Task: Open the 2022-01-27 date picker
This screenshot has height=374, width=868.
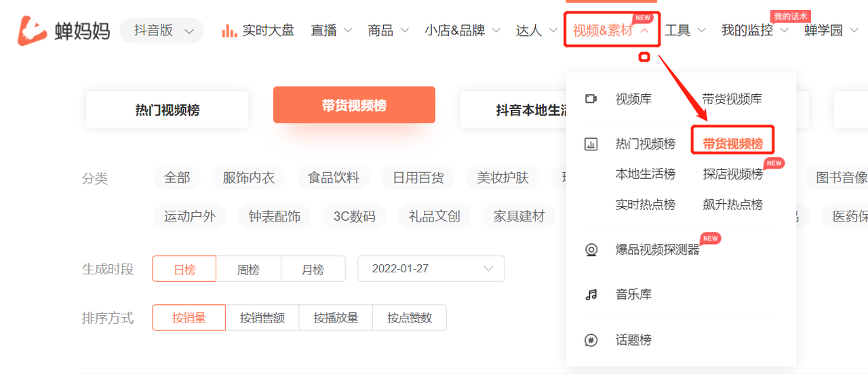Action: (x=431, y=268)
